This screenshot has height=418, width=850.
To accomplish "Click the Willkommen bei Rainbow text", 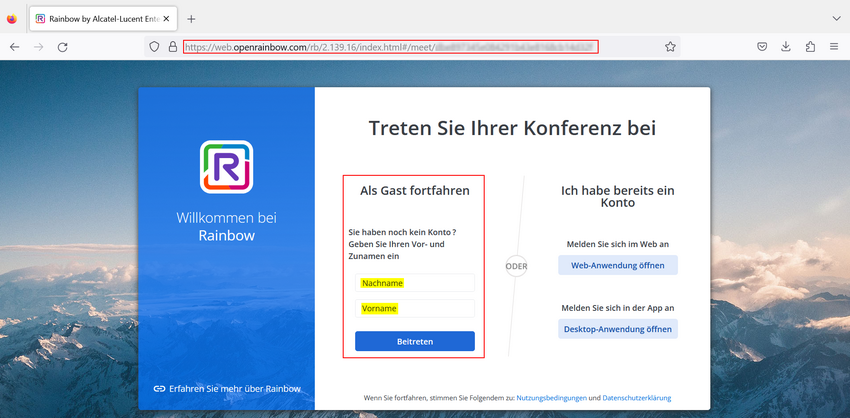I will tap(227, 227).
